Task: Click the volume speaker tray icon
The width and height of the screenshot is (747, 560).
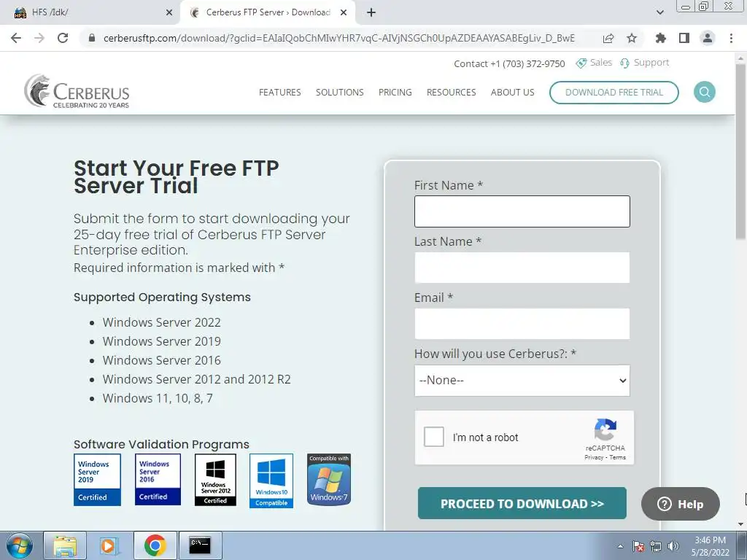Action: [673, 546]
